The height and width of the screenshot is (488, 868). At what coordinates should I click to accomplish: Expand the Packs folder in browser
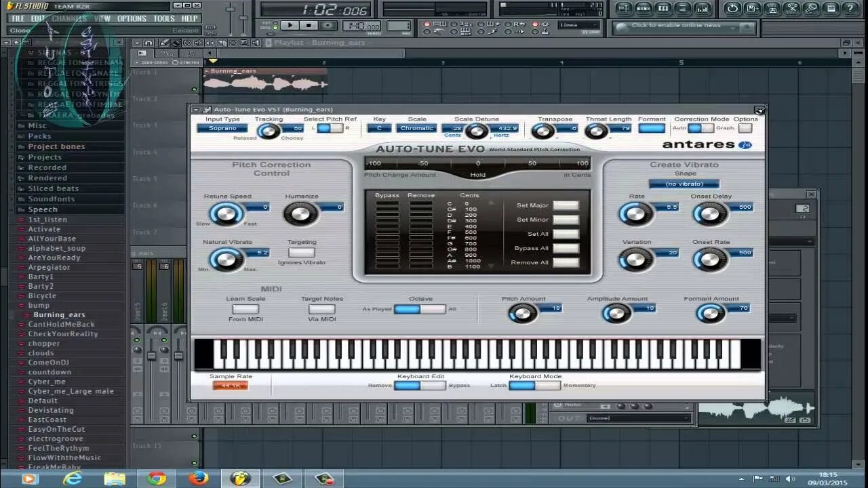(x=39, y=136)
